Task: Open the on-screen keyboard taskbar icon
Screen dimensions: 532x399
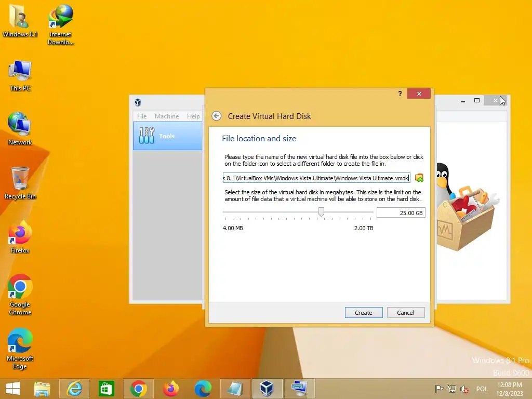Action: 299,389
